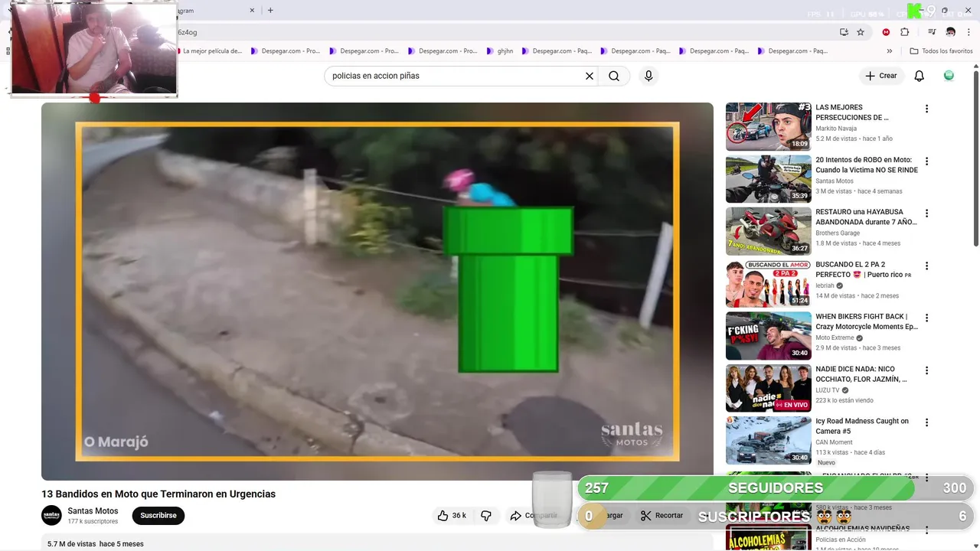
Task: Open options for WHEN BIKERS FIGHT BACK video
Action: pyautogui.click(x=926, y=318)
